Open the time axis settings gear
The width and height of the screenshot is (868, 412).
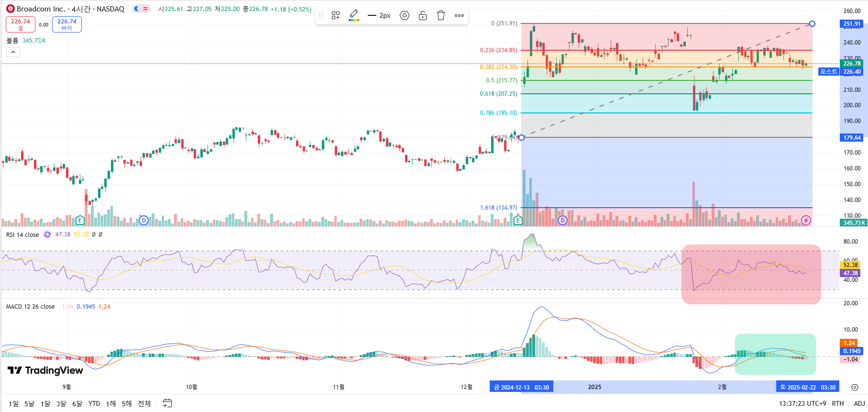pyautogui.click(x=855, y=387)
